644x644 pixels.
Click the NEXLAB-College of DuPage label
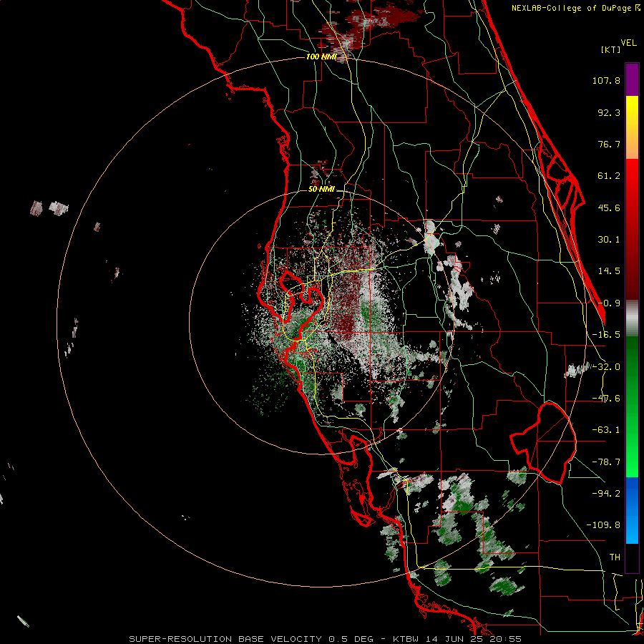(571, 8)
